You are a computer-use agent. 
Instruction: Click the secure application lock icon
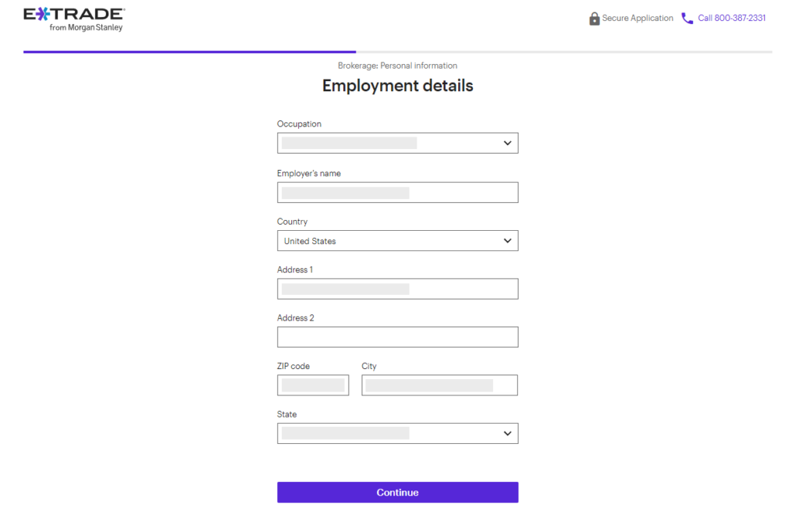coord(594,19)
